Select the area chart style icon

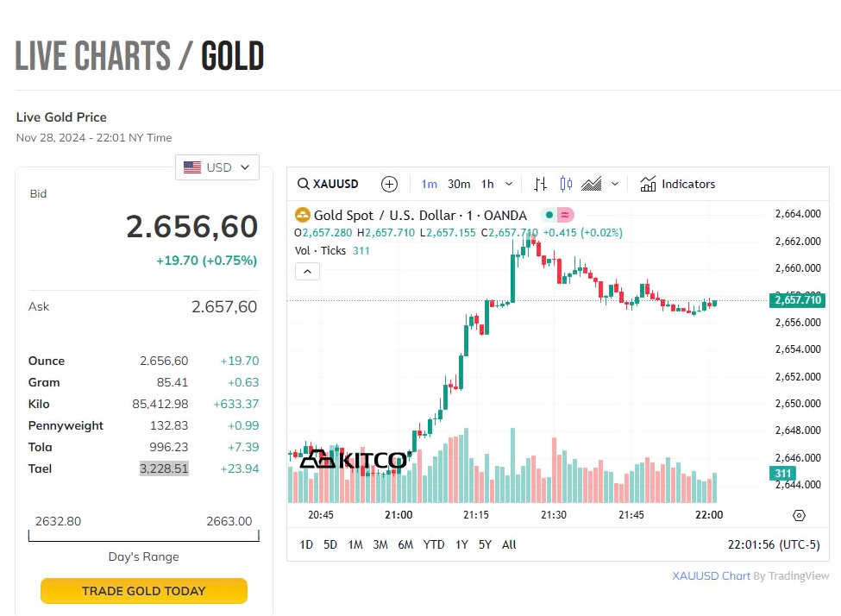coord(592,184)
